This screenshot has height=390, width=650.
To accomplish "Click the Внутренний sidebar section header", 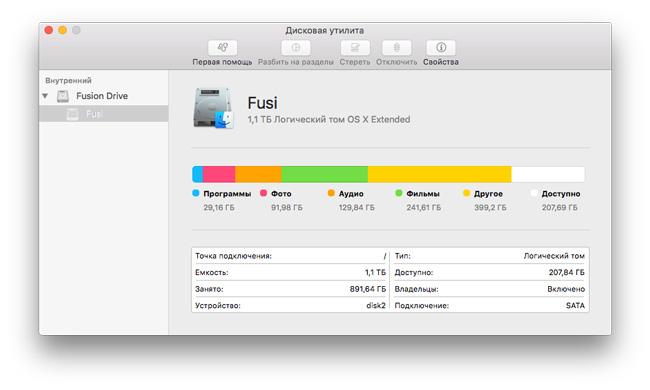I will point(68,80).
